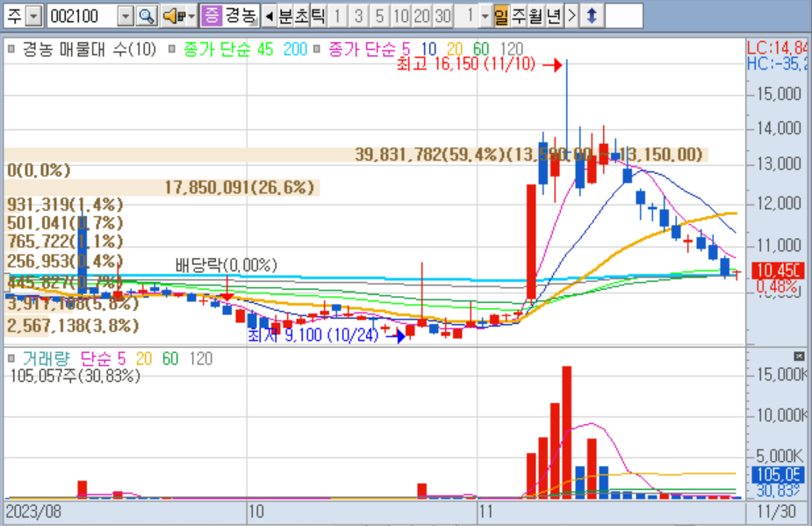
Task: Click the blue up-down arrow icon
Action: (x=592, y=16)
